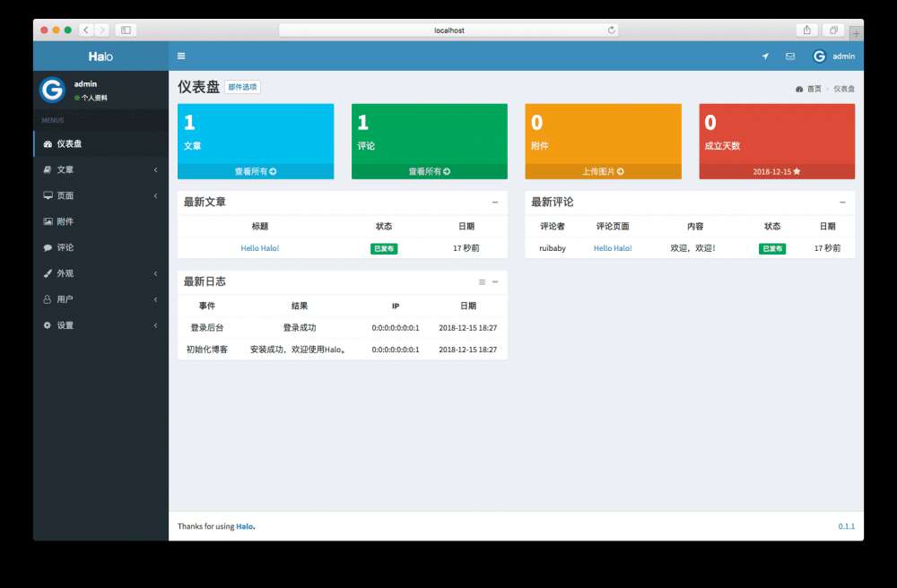This screenshot has width=897, height=588.
Task: Click the 已发布 badge in 最新文章
Action: (384, 248)
